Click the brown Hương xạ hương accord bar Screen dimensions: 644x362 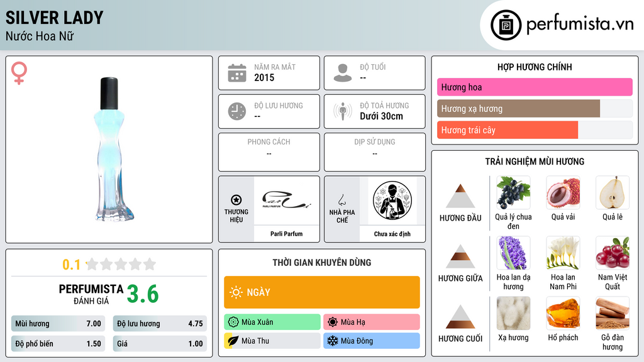pos(518,109)
